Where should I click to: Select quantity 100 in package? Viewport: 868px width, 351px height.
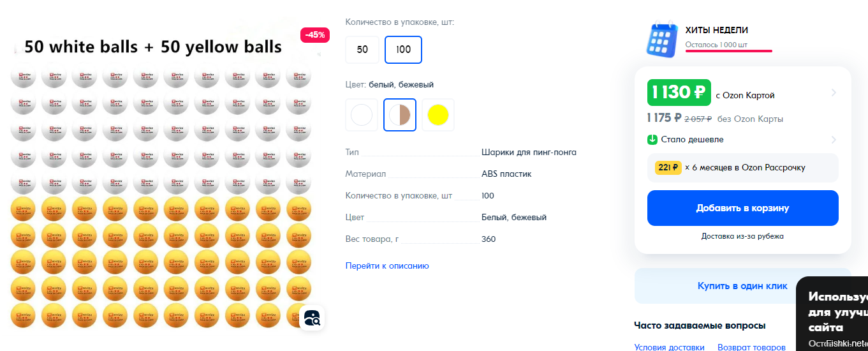403,50
